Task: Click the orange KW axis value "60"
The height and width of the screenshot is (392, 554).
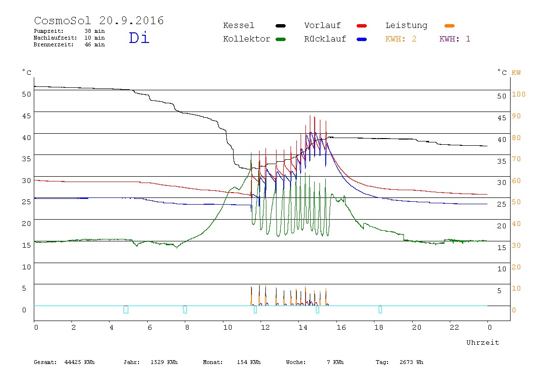Action: [x=516, y=181]
